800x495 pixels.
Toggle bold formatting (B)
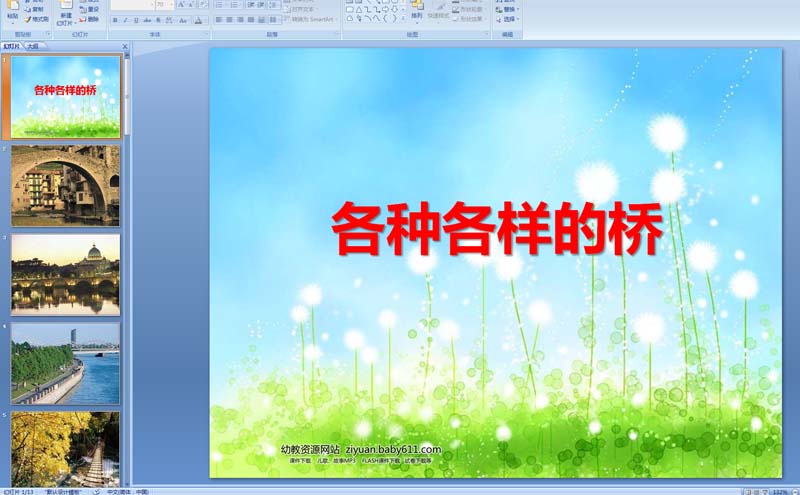(114, 19)
